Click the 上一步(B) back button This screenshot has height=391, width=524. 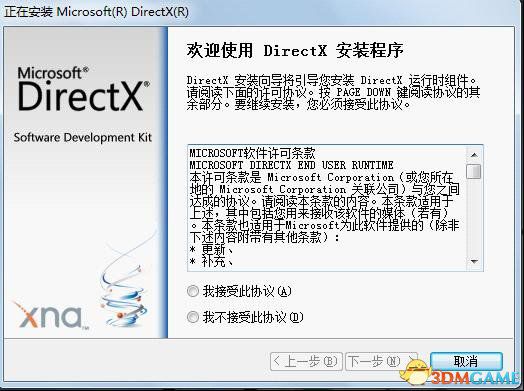pyautogui.click(x=306, y=362)
